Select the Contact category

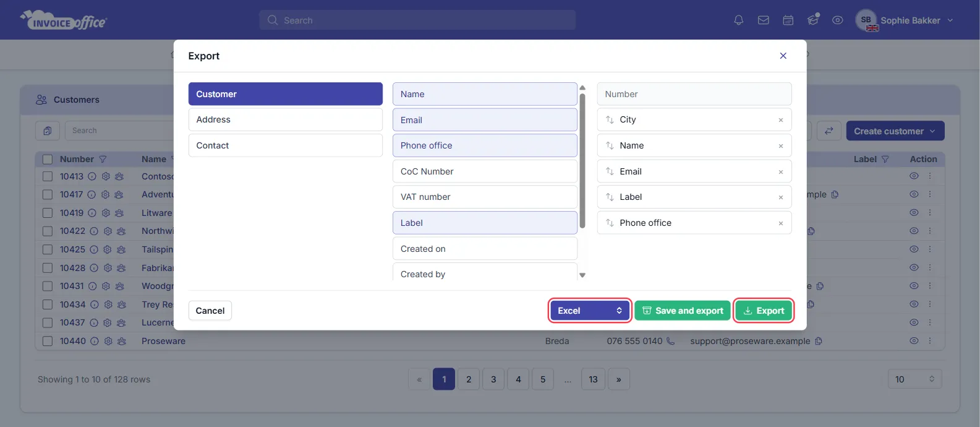(286, 145)
